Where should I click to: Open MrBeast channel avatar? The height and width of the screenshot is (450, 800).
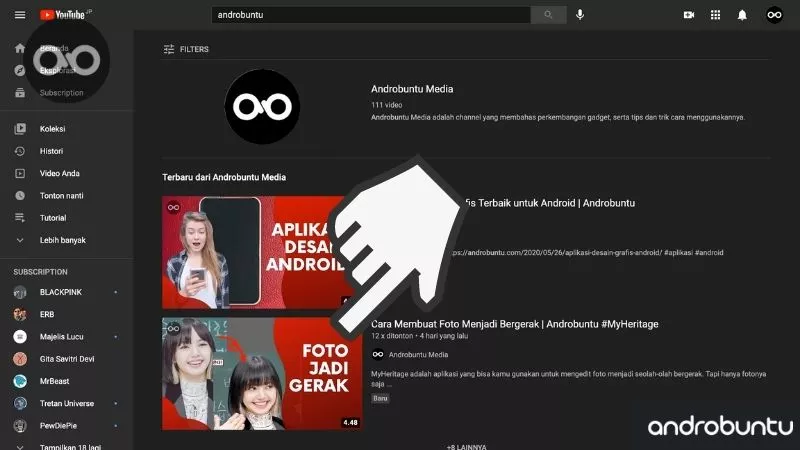20,381
